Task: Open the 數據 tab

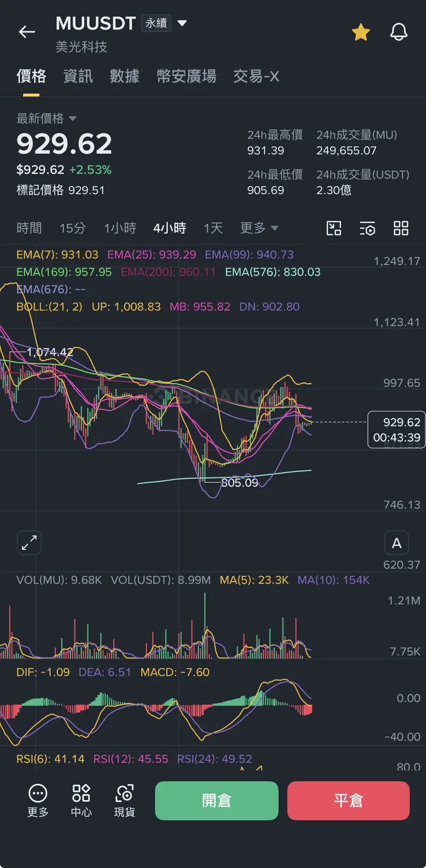Action: pyautogui.click(x=125, y=76)
